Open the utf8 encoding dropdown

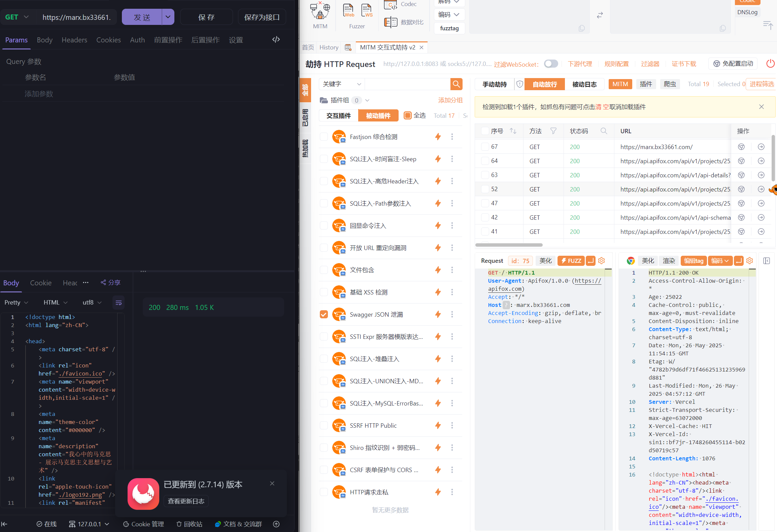92,303
